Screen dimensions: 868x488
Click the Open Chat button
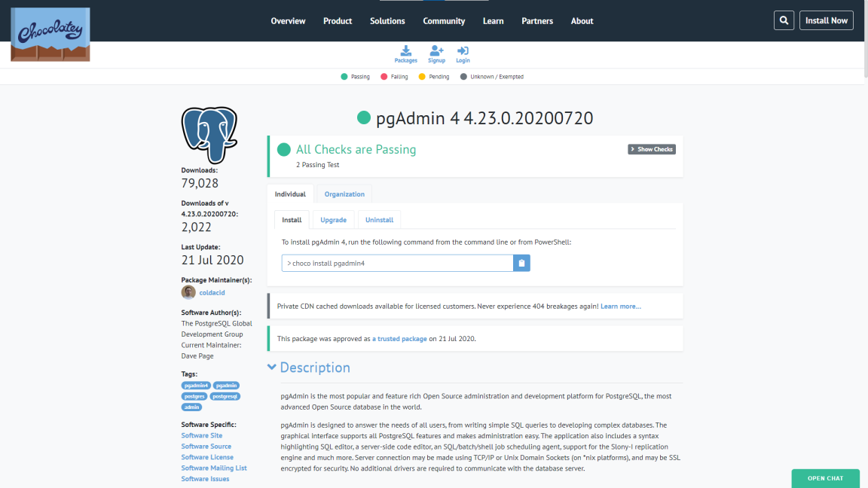pos(825,478)
